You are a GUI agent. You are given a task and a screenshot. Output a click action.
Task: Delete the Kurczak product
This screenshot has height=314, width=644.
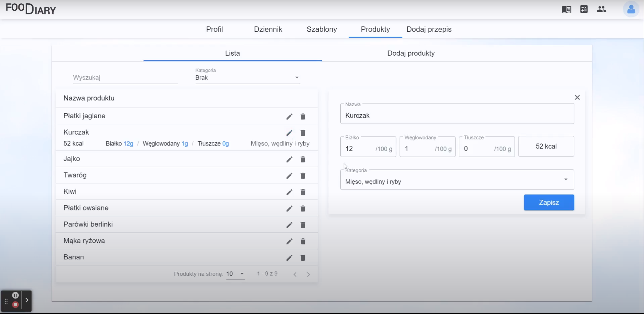click(x=303, y=133)
